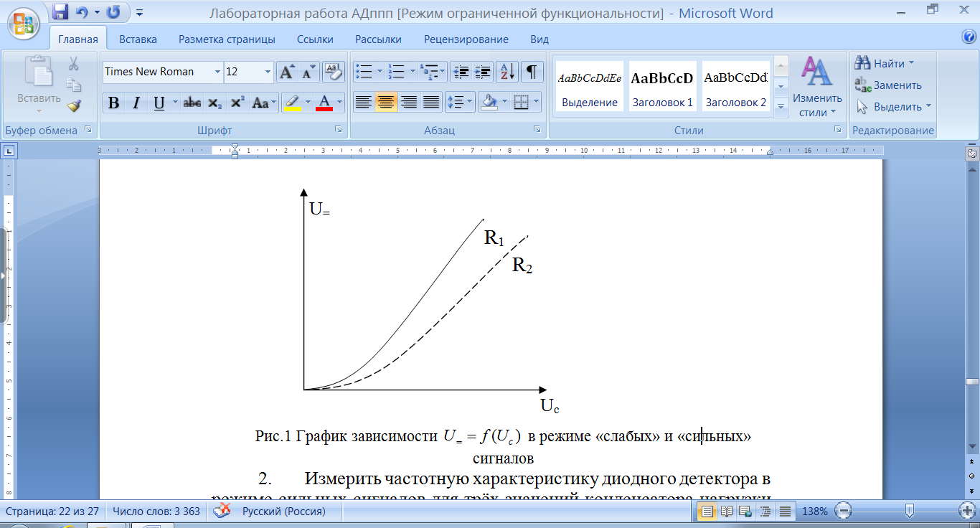Open line spacing menu
This screenshot has width=980, height=528.
(x=459, y=103)
